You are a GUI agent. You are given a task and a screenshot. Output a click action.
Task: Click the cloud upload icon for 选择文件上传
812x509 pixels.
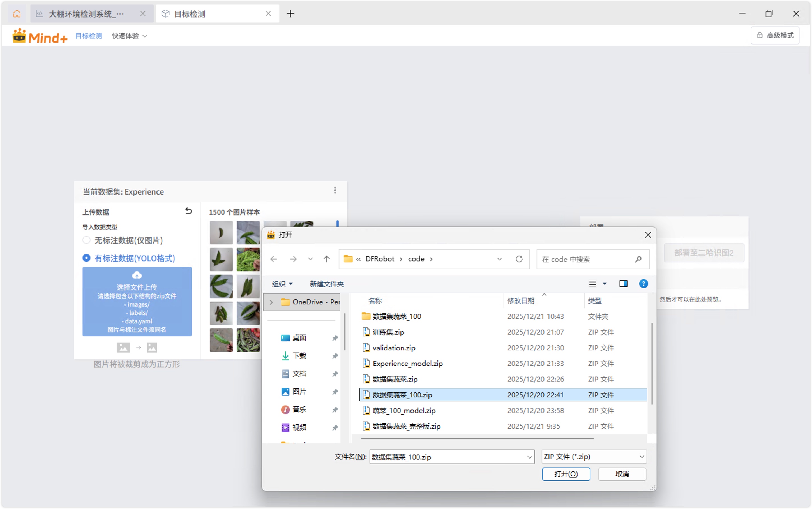137,275
